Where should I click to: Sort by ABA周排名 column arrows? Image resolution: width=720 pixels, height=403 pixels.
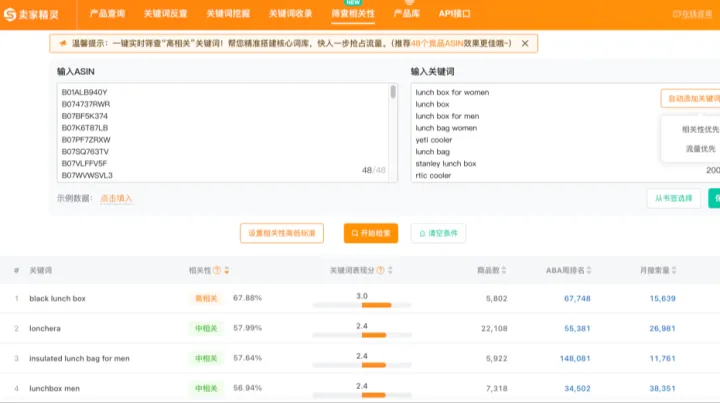(x=589, y=270)
